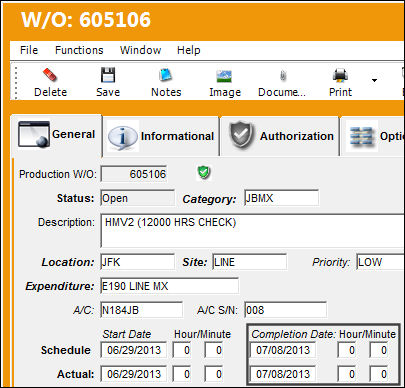Expand the toolbar dropdown arrow next to Print
Screen dimensions: 405x388
[374, 80]
